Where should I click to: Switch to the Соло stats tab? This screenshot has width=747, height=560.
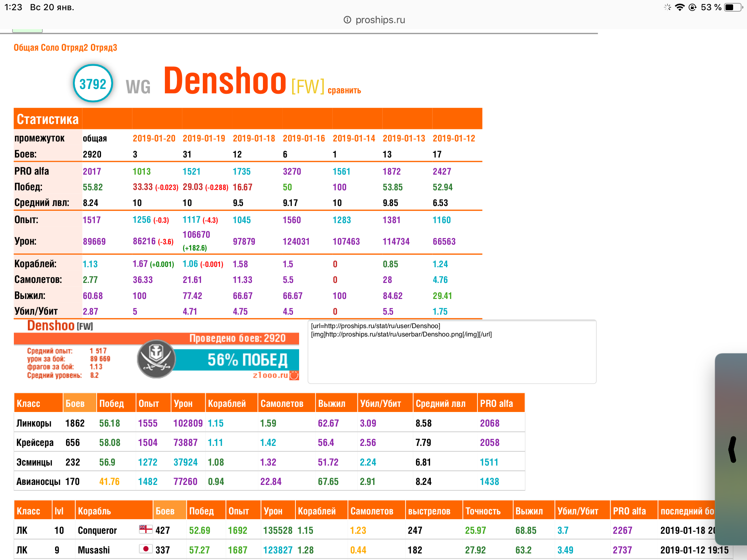point(50,48)
